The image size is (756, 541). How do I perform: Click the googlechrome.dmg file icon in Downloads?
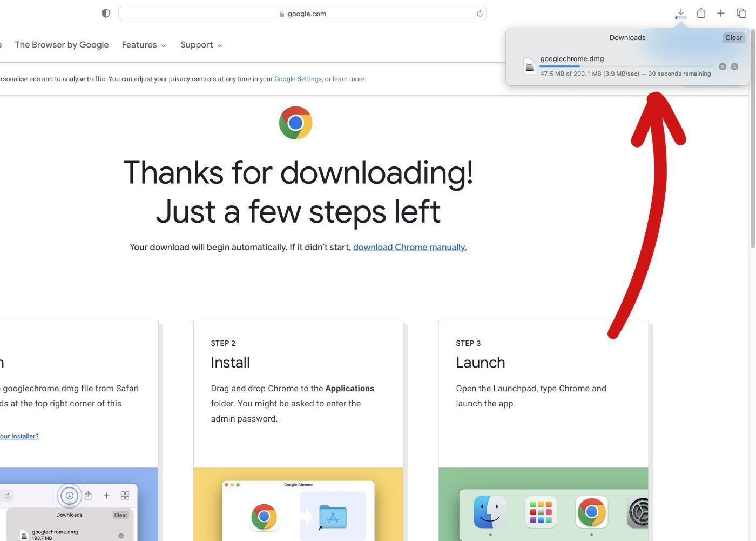529,65
